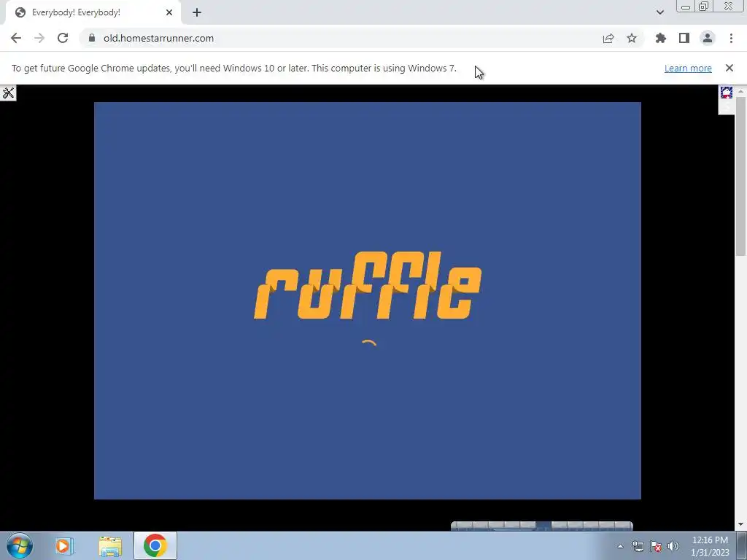This screenshot has width=747, height=560.
Task: Open the Windows Start menu
Action: tap(20, 545)
